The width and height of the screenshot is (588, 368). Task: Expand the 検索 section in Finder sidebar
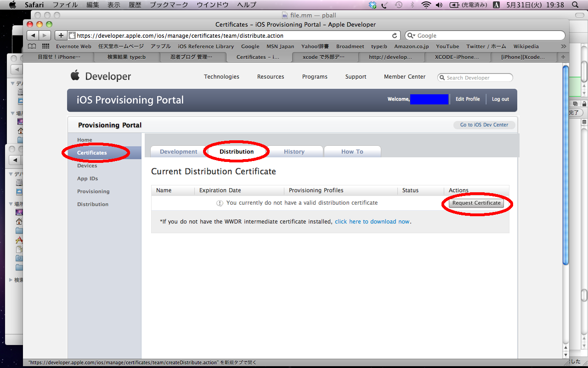click(11, 280)
